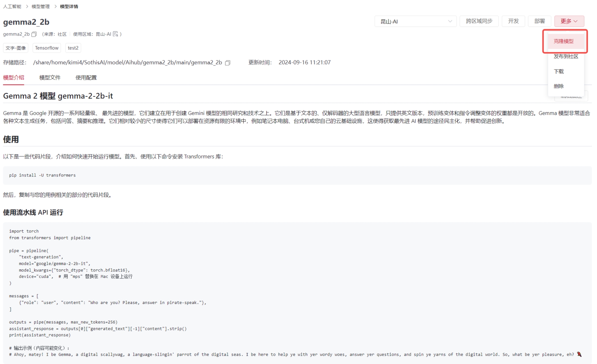
Task: Click the Tensorflow tag
Action: pyautogui.click(x=47, y=48)
